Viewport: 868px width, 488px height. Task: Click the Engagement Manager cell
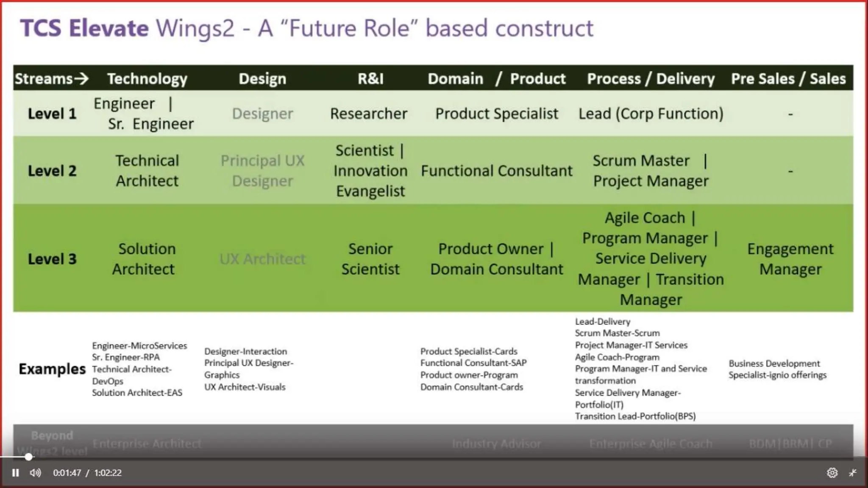(x=790, y=259)
